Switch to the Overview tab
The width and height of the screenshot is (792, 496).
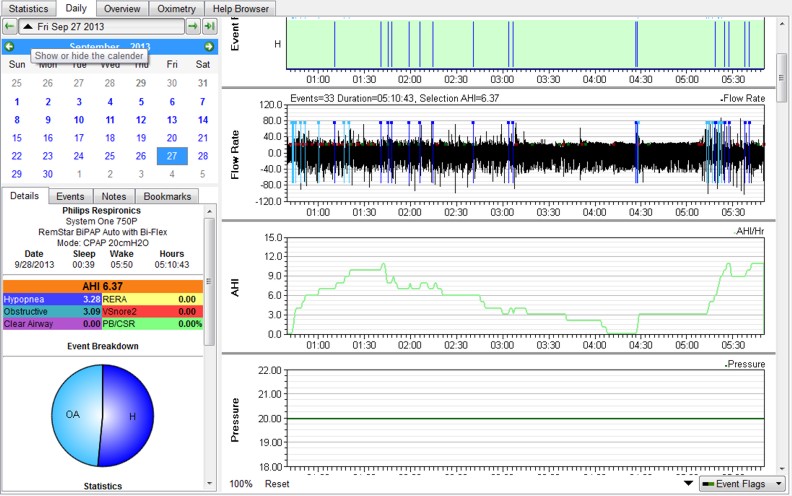[122, 8]
